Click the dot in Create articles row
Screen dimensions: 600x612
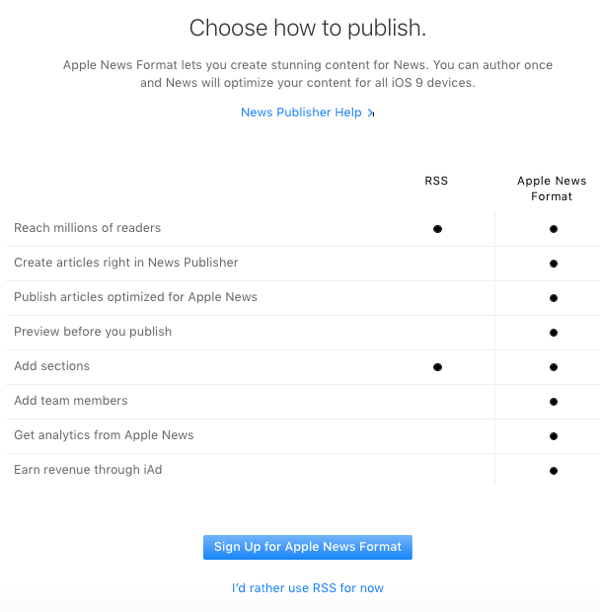click(x=553, y=264)
